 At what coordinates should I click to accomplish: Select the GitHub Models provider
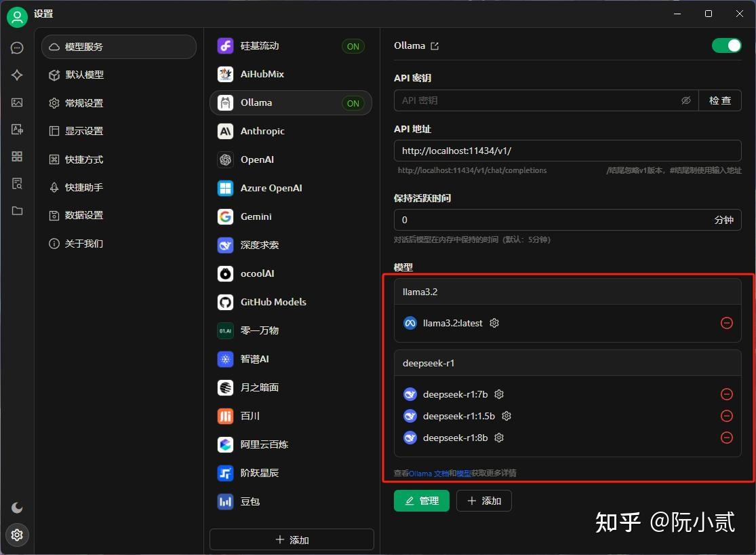[291, 302]
